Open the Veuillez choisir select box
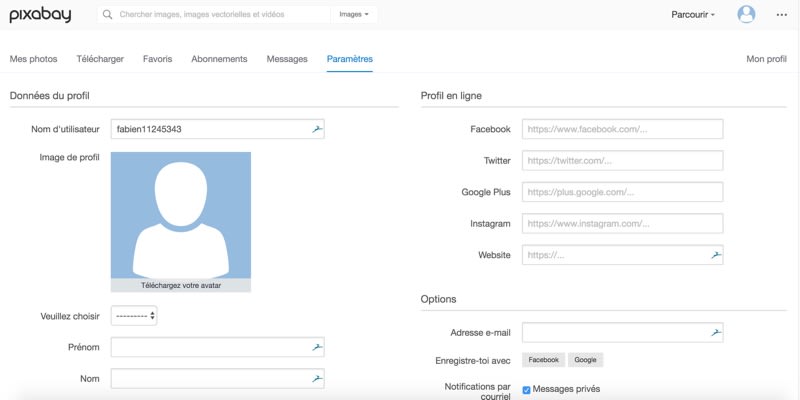Image resolution: width=800 pixels, height=400 pixels. point(134,316)
